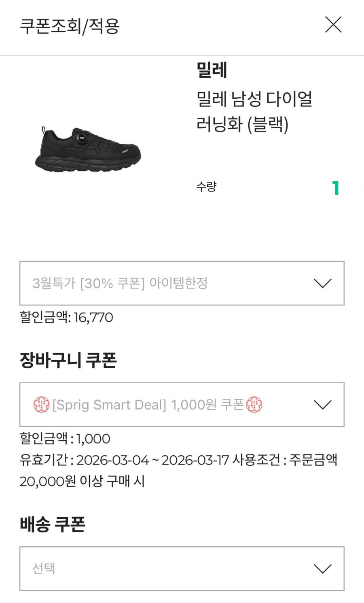Click the 수량 label
This screenshot has height=603, width=364.
(206, 187)
